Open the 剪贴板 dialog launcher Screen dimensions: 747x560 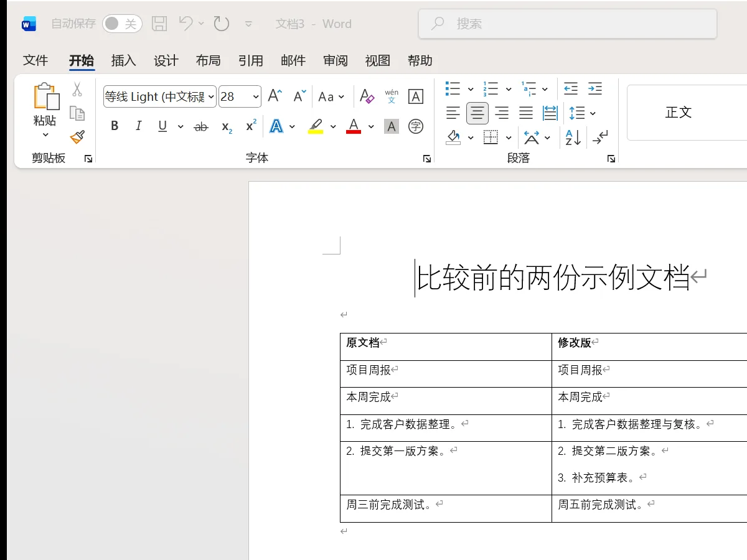tap(88, 159)
